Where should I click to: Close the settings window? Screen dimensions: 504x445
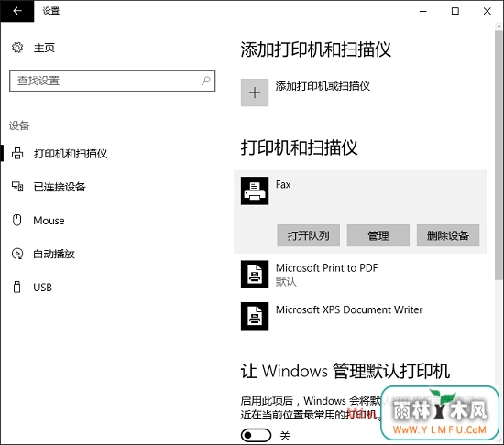[x=487, y=11]
